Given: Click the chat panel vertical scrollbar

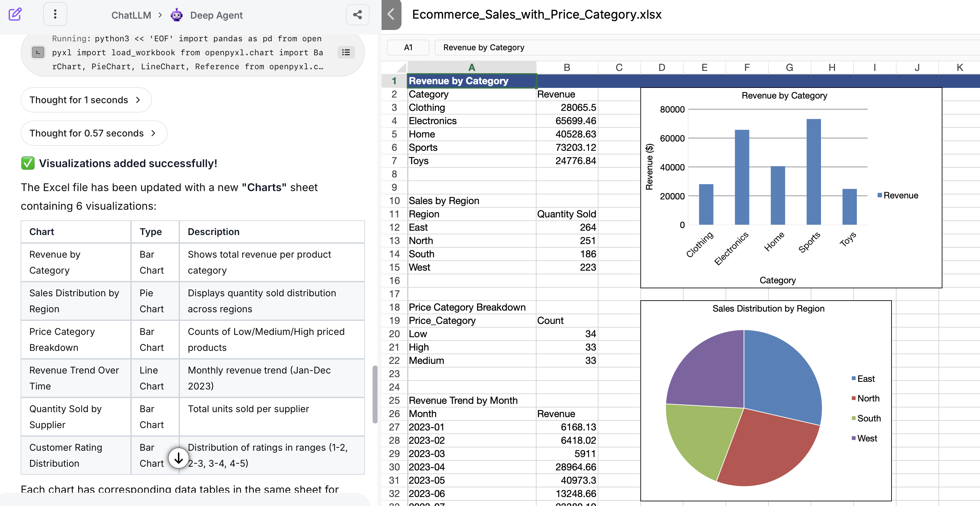Looking at the screenshot, I should pyautogui.click(x=375, y=394).
